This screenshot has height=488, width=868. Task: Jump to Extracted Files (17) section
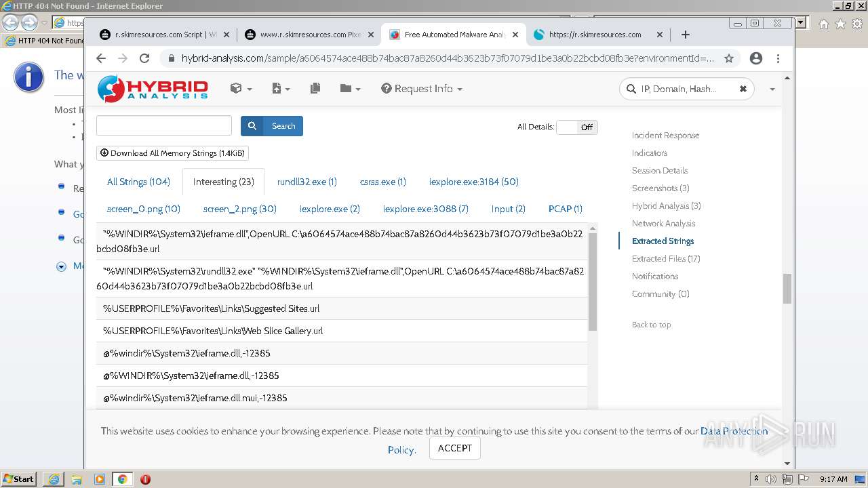(x=666, y=259)
